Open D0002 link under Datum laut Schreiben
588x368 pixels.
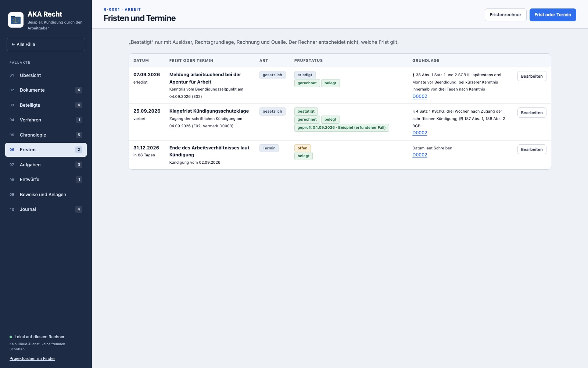(420, 155)
